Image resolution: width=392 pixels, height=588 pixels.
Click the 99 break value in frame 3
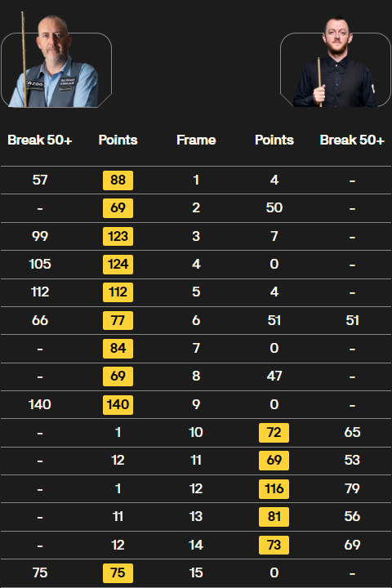point(40,236)
